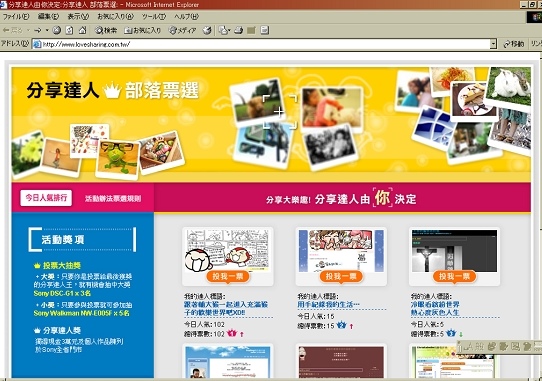Open the blue sky blog thumbnail in second row
This screenshot has height=381, width=542.
pos(227,362)
